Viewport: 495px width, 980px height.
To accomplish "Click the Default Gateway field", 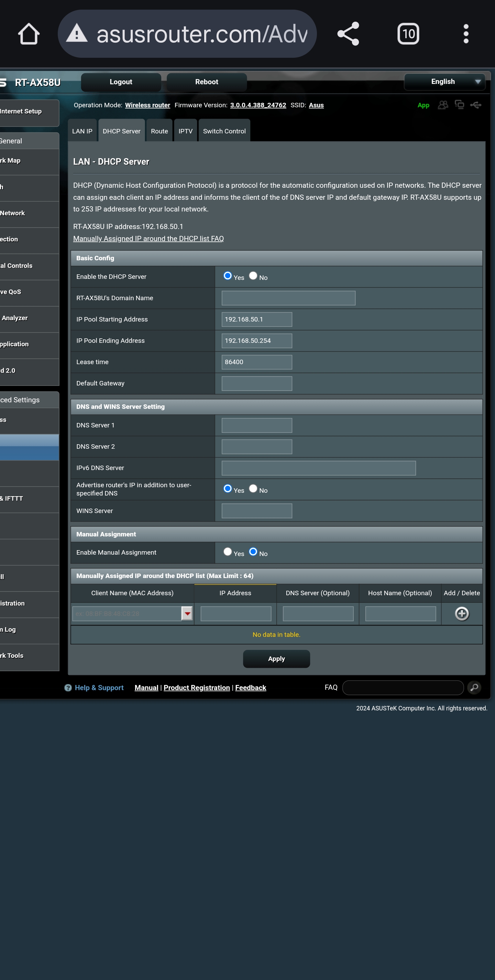I will (257, 383).
